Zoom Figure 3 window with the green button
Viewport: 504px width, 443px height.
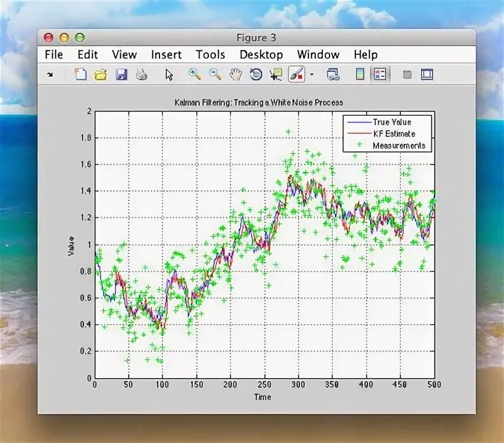pyautogui.click(x=80, y=38)
